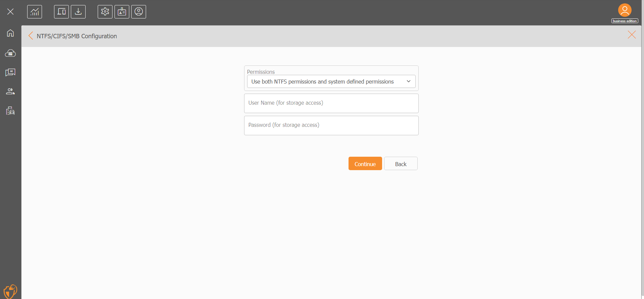Expand the Permissions dropdown
644x299 pixels.
(331, 82)
